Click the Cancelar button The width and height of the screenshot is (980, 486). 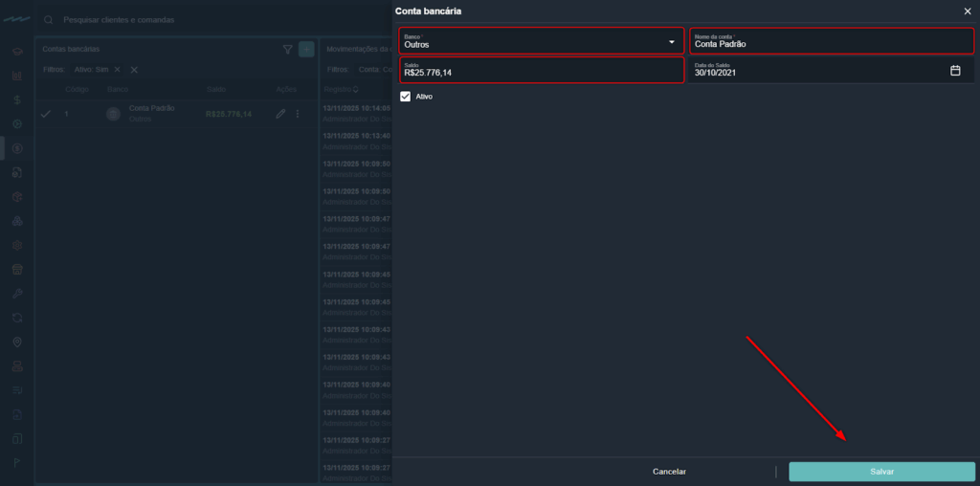[x=669, y=472]
